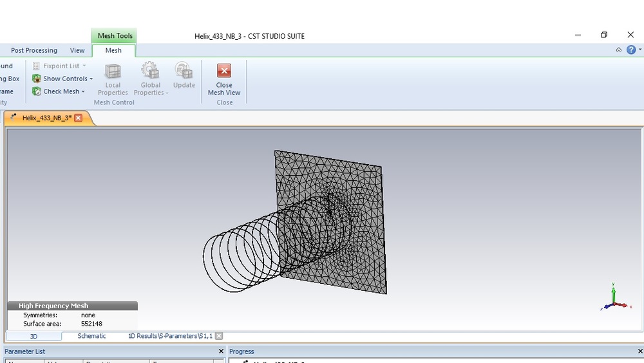Switch to the View ribbon tab
644x363 pixels.
point(77,50)
